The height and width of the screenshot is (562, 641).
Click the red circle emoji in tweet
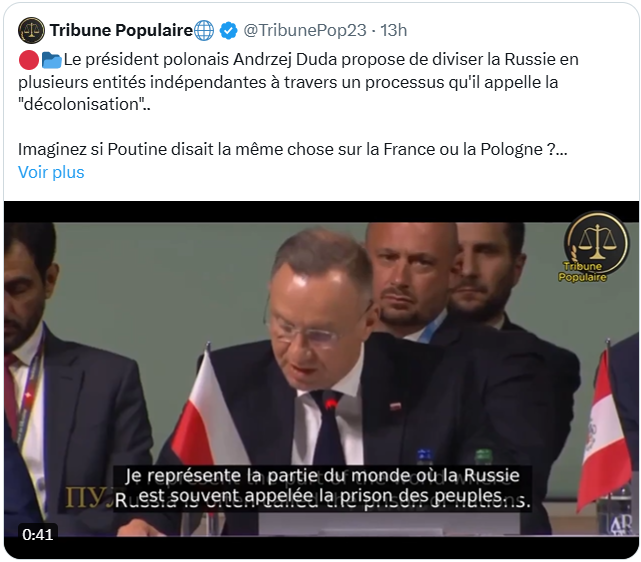[29, 60]
